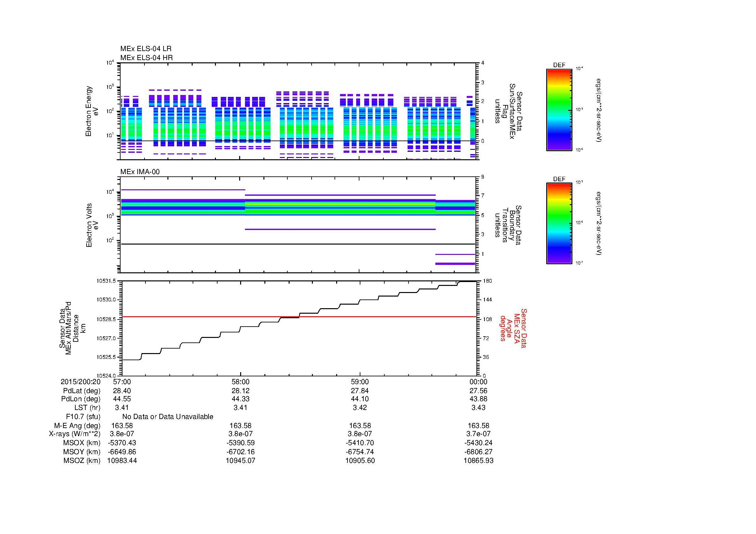This screenshot has height=534, width=756.
Task: Click the PdLon value '44.55'
Action: 122,399
